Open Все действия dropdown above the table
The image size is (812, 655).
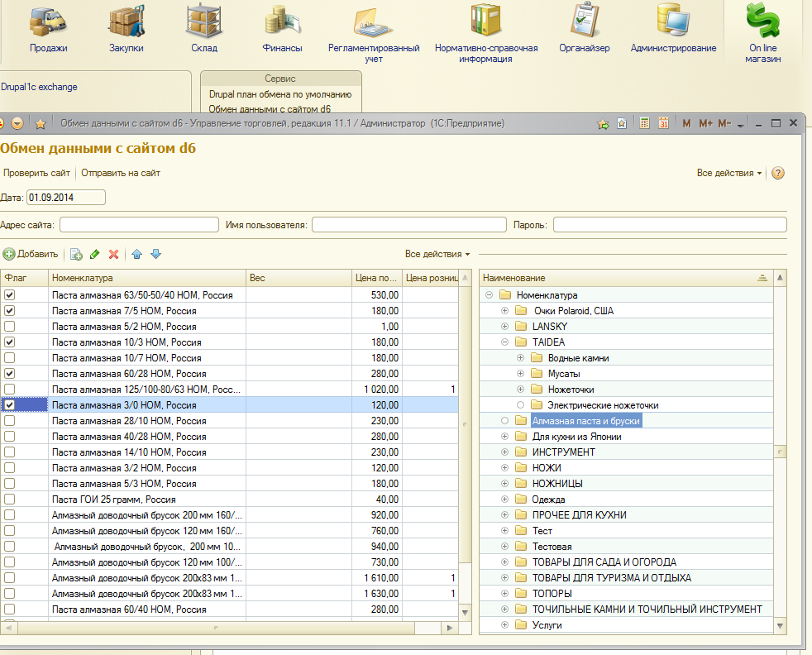pyautogui.click(x=437, y=254)
